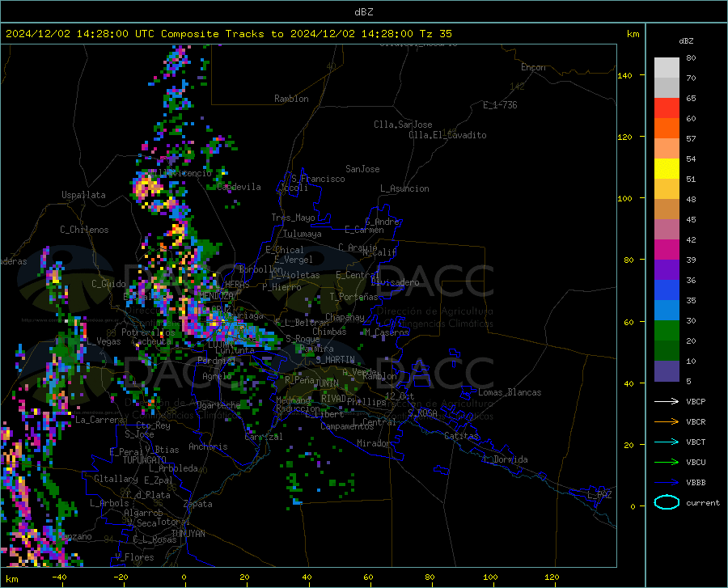Click the Ugarteche label

[218, 405]
